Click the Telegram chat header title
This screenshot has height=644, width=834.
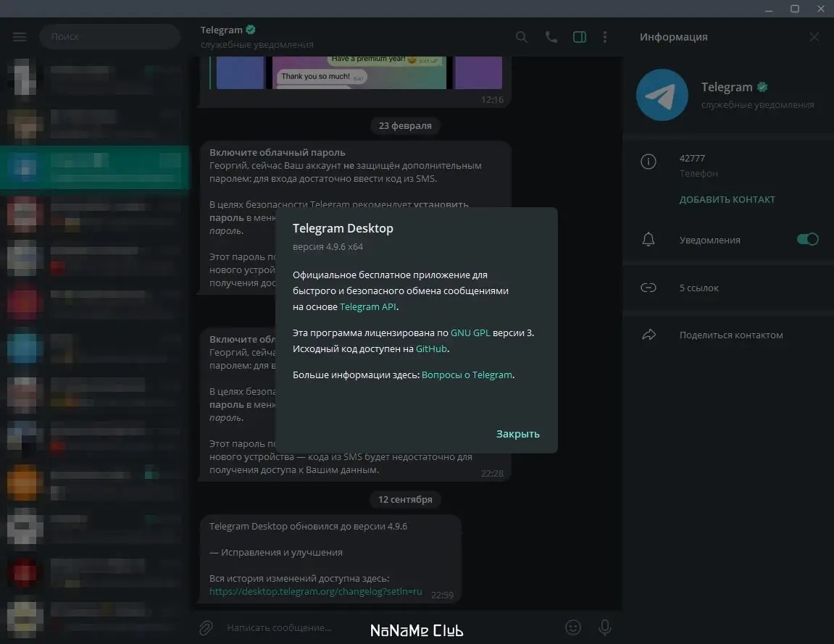pyautogui.click(x=221, y=30)
